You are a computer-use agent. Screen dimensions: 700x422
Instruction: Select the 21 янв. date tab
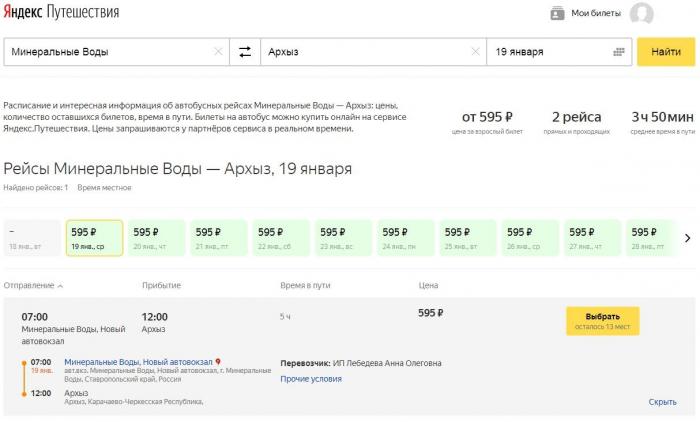(x=219, y=238)
